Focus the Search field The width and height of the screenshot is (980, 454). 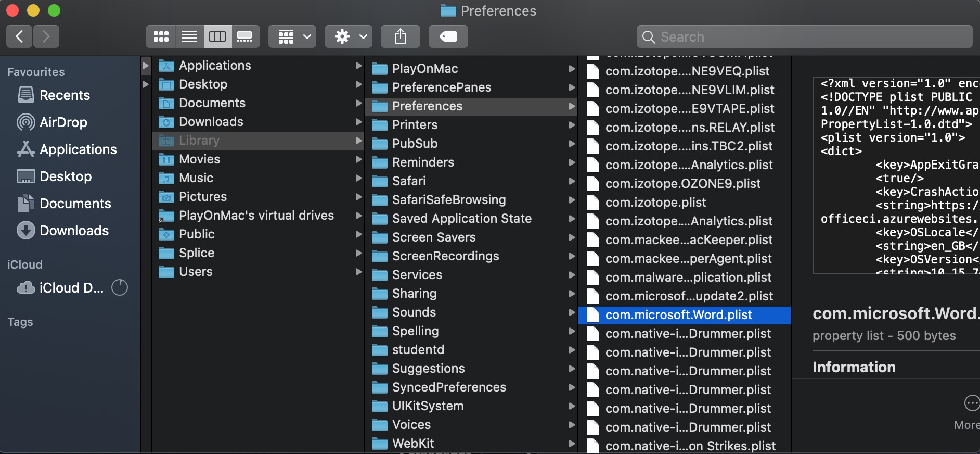point(804,36)
